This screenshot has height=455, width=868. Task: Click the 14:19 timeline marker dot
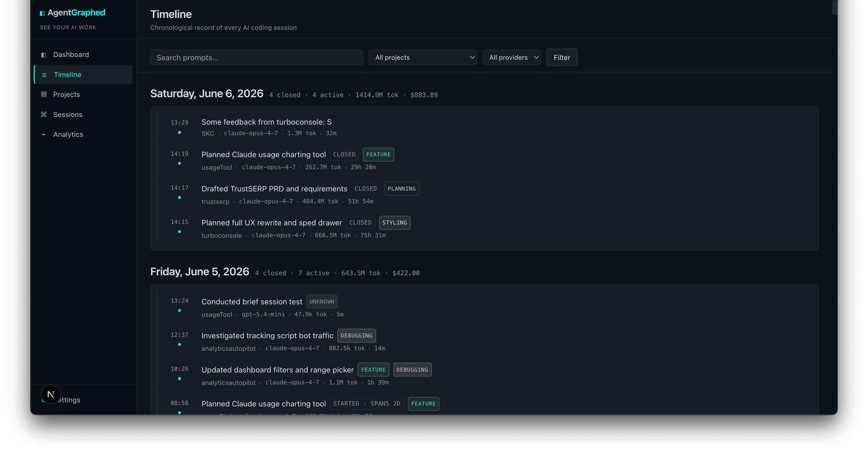[x=180, y=163]
